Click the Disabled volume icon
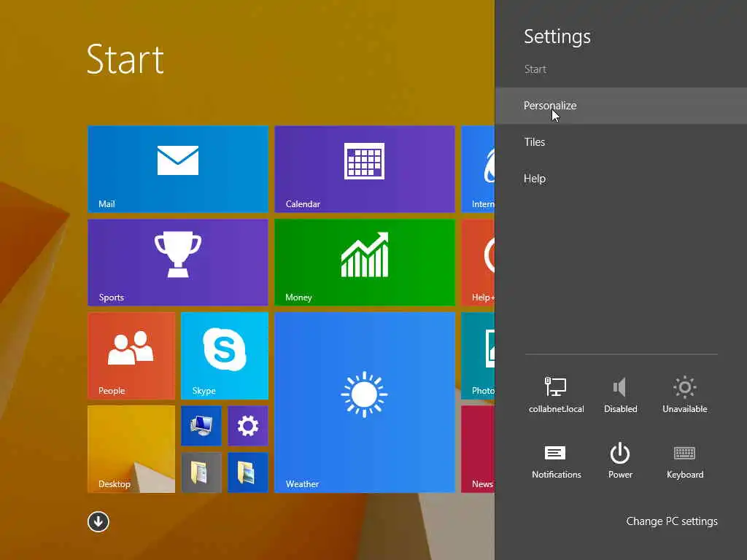The width and height of the screenshot is (747, 560). (620, 394)
